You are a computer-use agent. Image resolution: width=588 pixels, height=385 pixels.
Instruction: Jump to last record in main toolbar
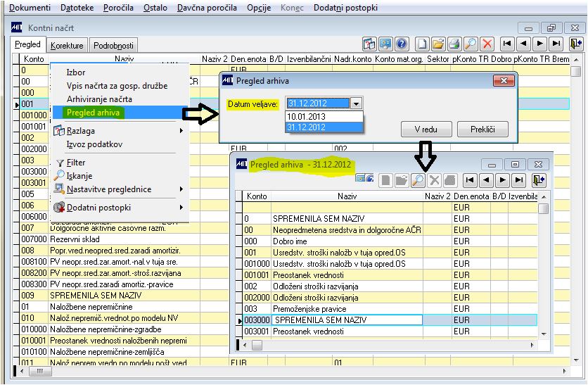[x=556, y=44]
